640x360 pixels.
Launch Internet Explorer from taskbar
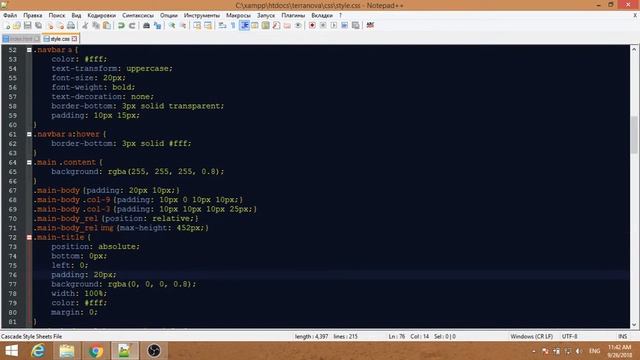tap(38, 351)
